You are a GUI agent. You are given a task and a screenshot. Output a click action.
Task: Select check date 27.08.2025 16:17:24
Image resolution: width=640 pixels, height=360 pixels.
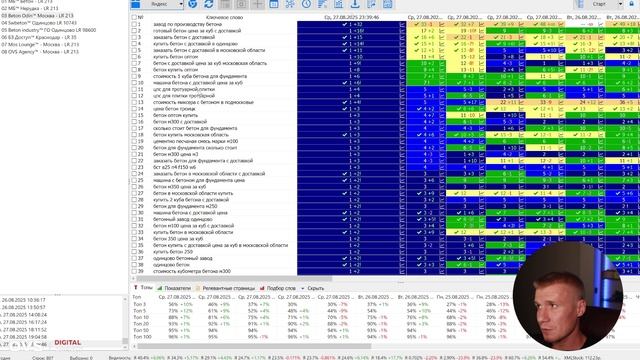[24, 322]
